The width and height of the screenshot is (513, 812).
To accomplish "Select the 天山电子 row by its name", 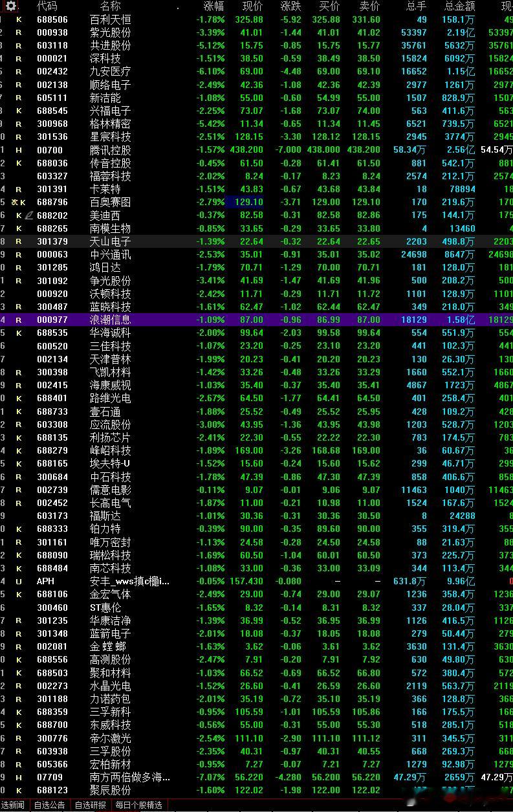I will (110, 241).
